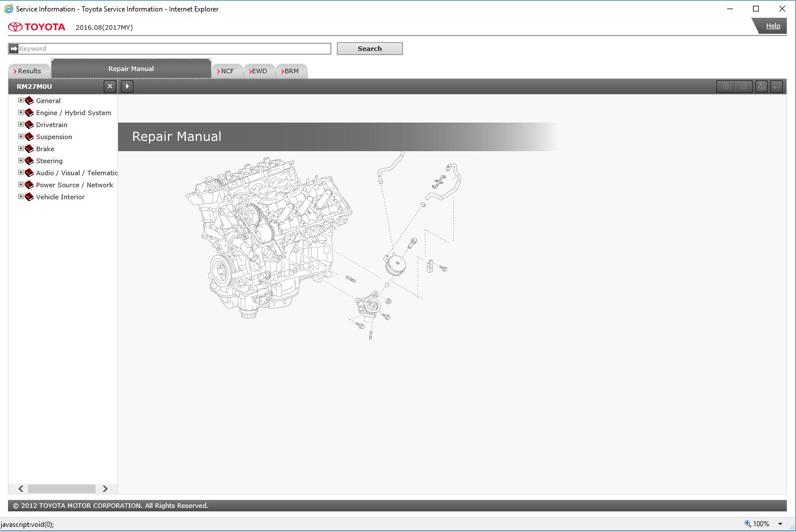The image size is (796, 532).
Task: Click the book icon beside Suspension
Action: coord(29,137)
